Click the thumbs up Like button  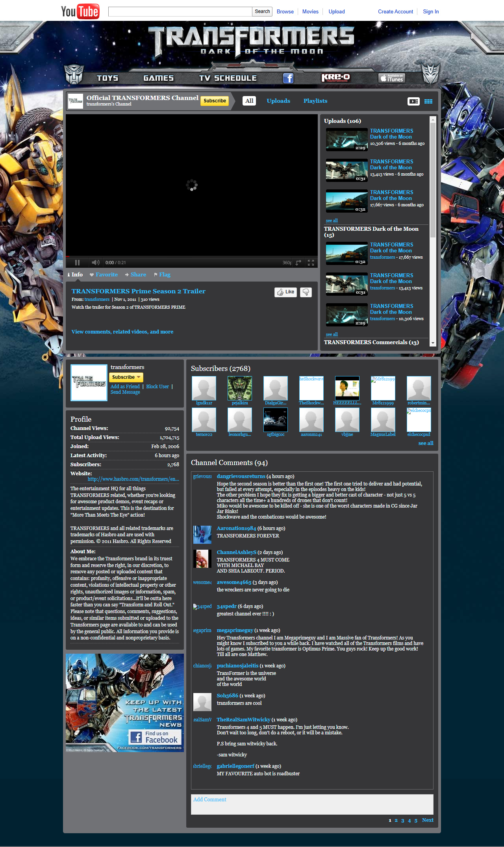285,292
